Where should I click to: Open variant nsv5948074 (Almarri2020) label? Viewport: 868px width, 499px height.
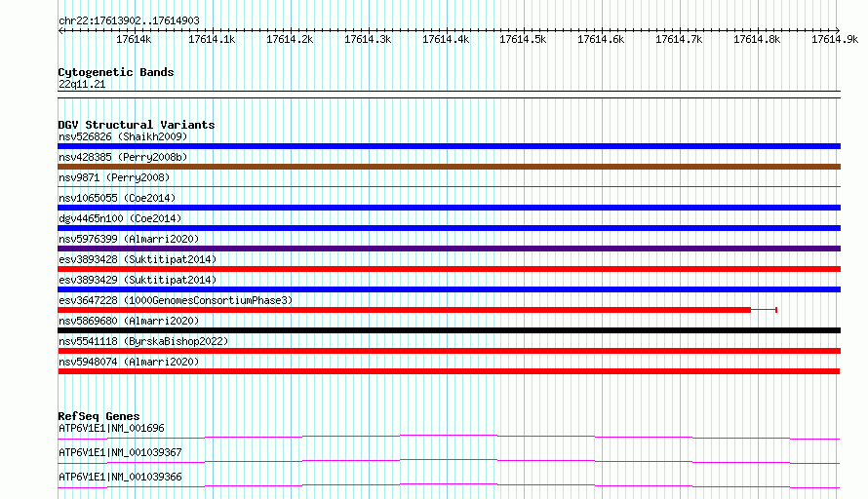pyautogui.click(x=129, y=362)
